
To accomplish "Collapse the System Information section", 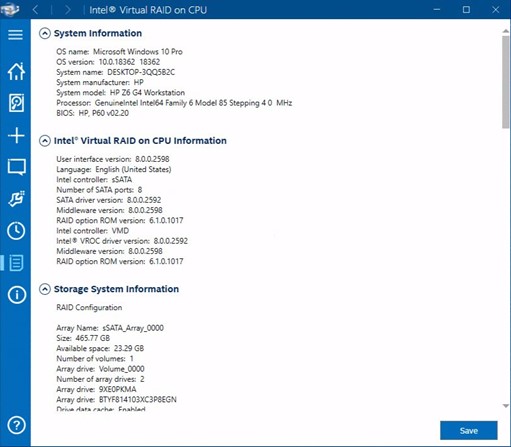I will tap(45, 33).
